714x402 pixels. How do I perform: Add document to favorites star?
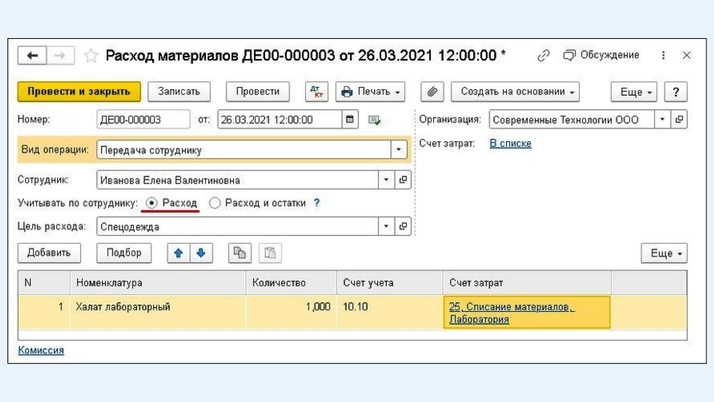[91, 56]
